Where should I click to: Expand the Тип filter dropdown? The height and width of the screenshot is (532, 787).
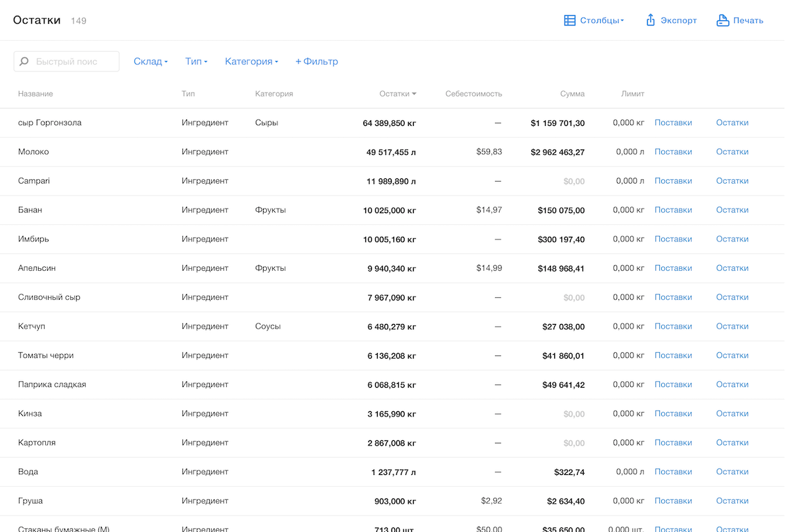pyautogui.click(x=196, y=62)
